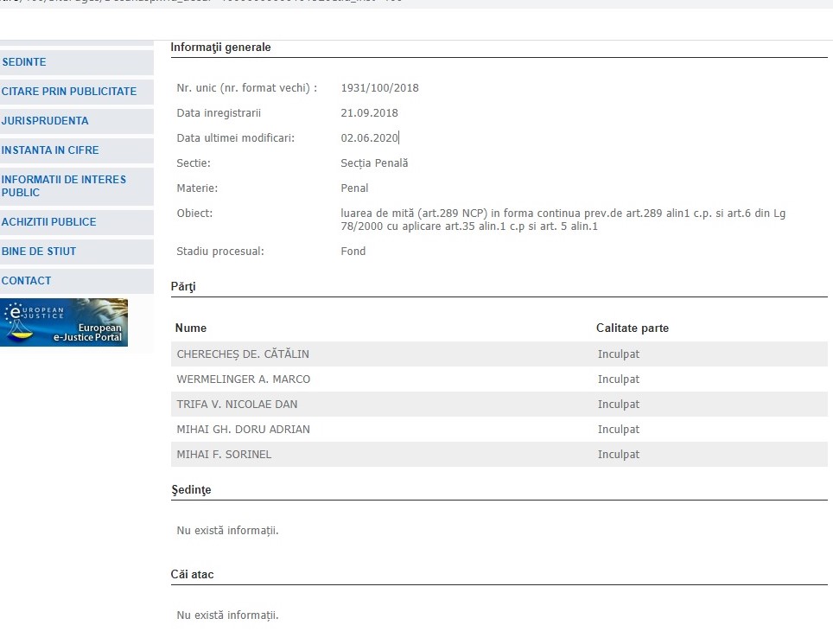The height and width of the screenshot is (644, 833).
Task: Click the CONTACT sidebar link
Action: [x=27, y=281]
